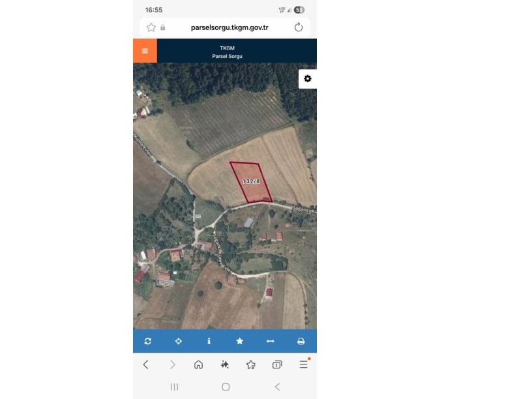
Task: Open the browser home page
Action: coord(198,364)
